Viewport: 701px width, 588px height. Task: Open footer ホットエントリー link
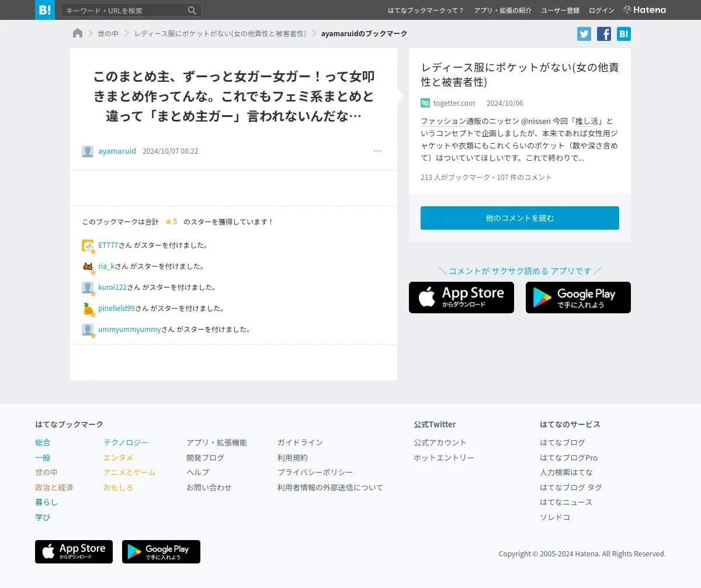(444, 458)
